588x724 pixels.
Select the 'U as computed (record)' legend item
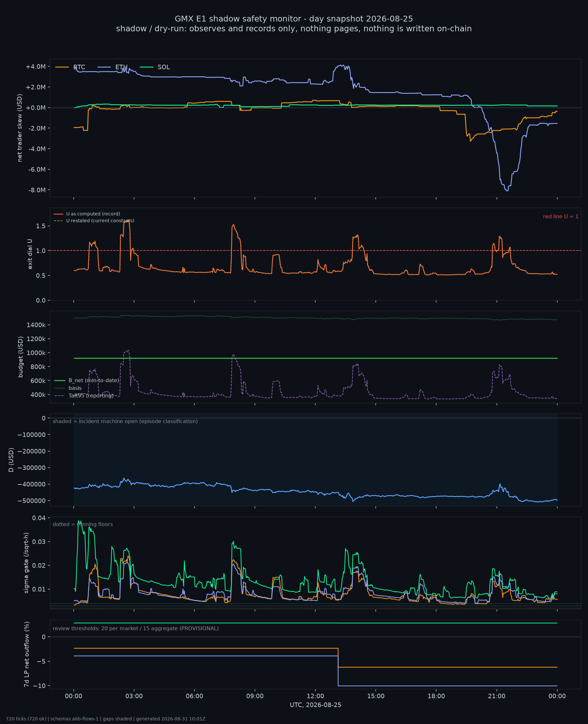pos(87,214)
